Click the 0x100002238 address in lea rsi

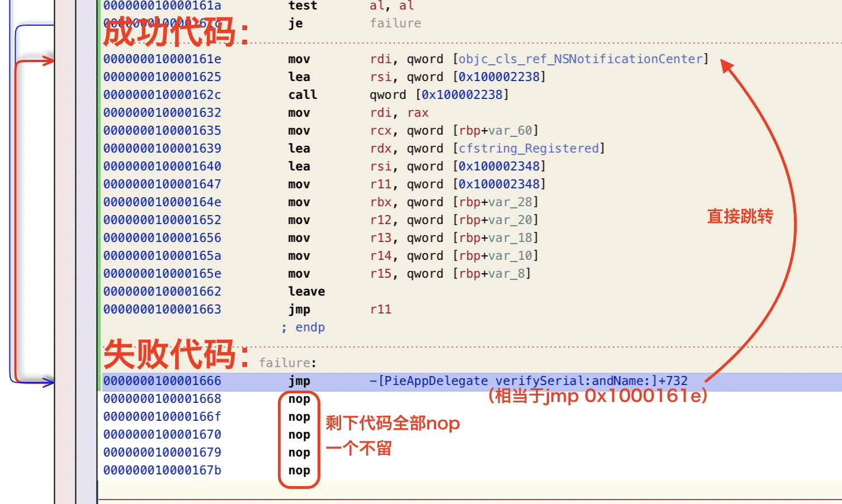[x=499, y=77]
